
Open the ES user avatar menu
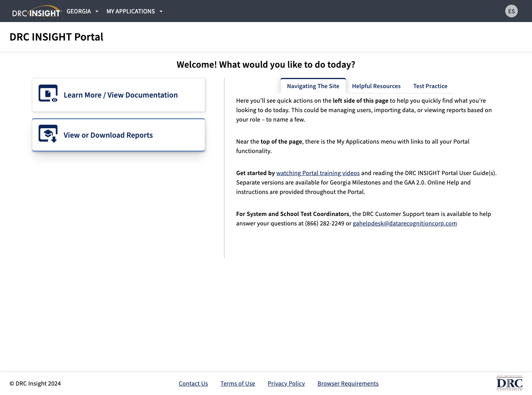(511, 11)
